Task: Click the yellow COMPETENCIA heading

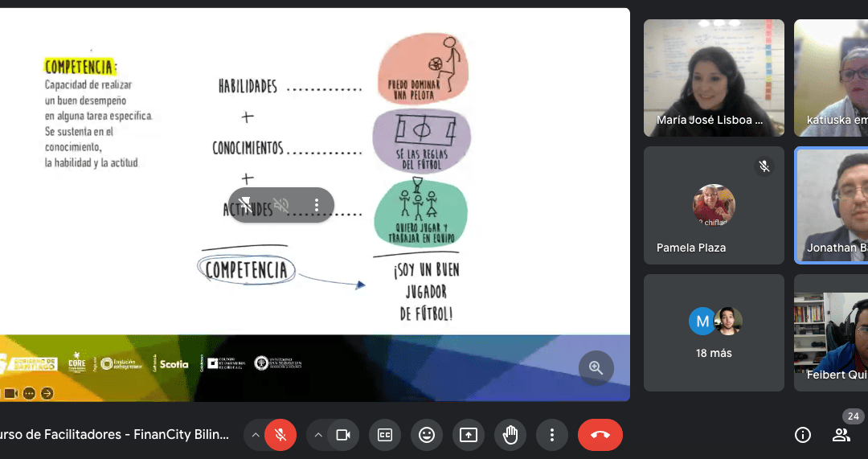Action: tap(80, 67)
